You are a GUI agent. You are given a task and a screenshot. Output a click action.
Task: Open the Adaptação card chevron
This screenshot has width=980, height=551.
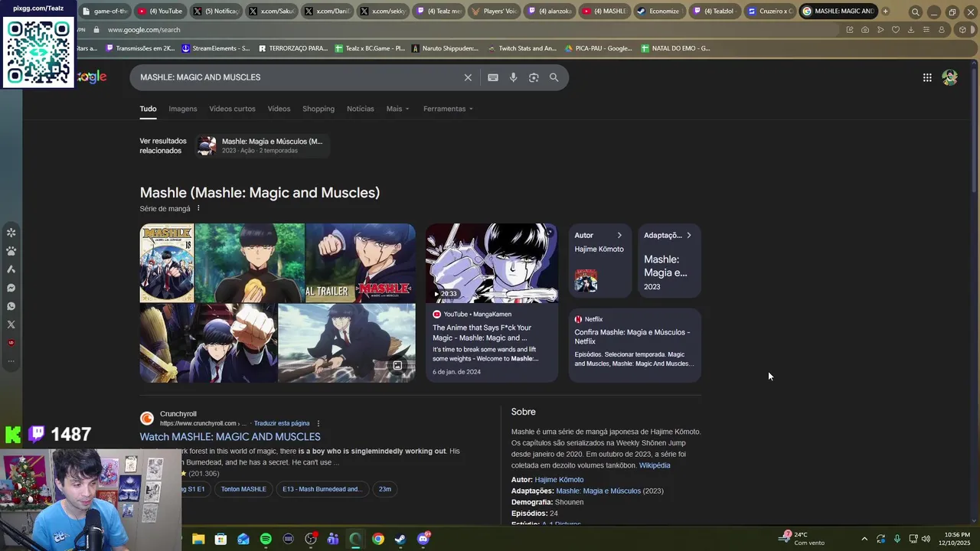(x=688, y=236)
